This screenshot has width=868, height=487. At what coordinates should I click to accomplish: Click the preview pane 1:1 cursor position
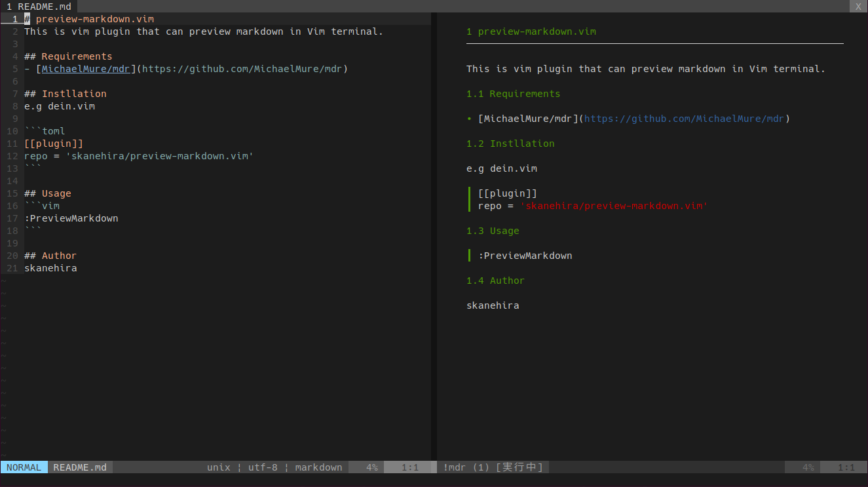click(x=846, y=467)
